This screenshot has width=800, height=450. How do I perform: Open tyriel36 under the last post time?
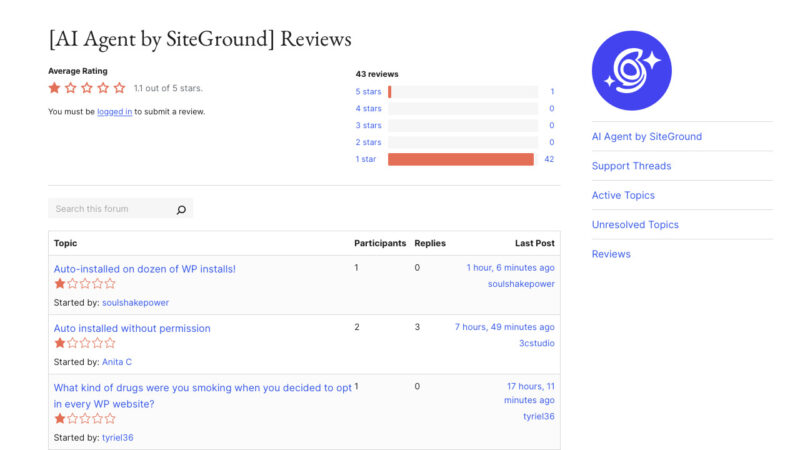539,416
